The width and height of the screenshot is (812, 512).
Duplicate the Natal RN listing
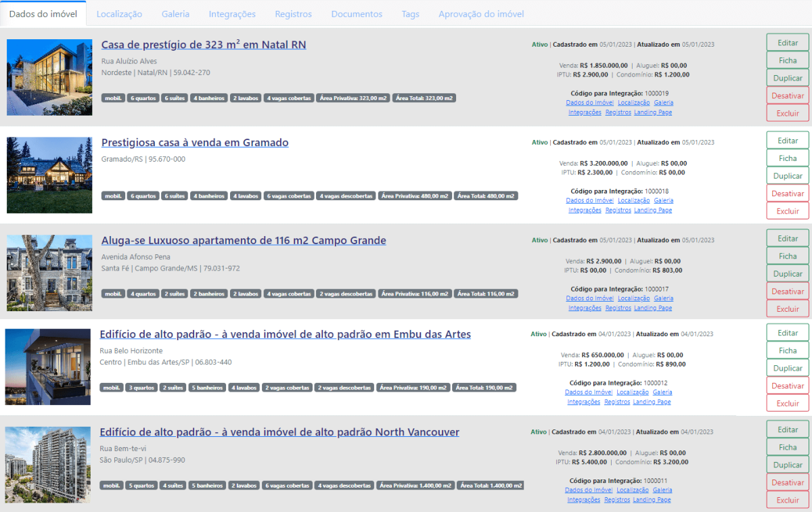788,78
